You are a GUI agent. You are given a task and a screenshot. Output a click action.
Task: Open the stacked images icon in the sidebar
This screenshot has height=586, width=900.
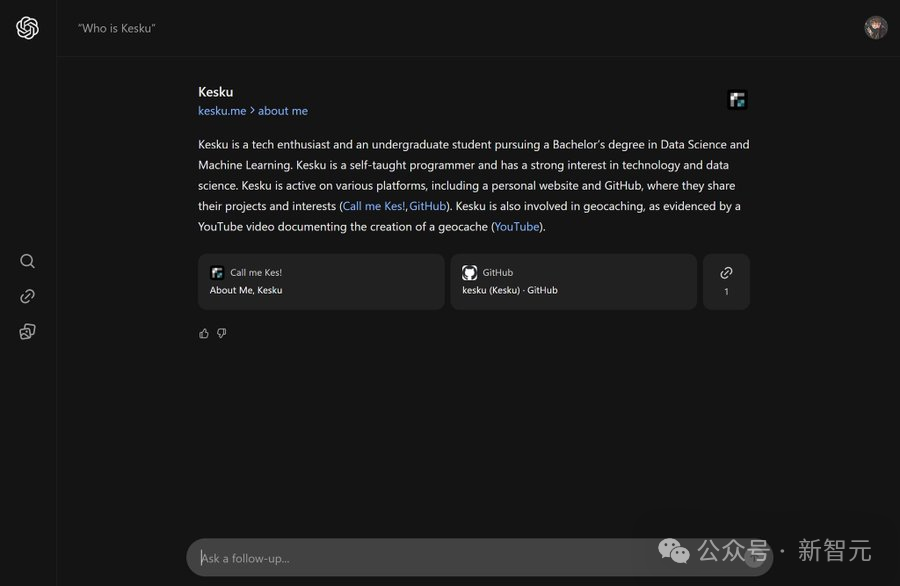pyautogui.click(x=27, y=331)
